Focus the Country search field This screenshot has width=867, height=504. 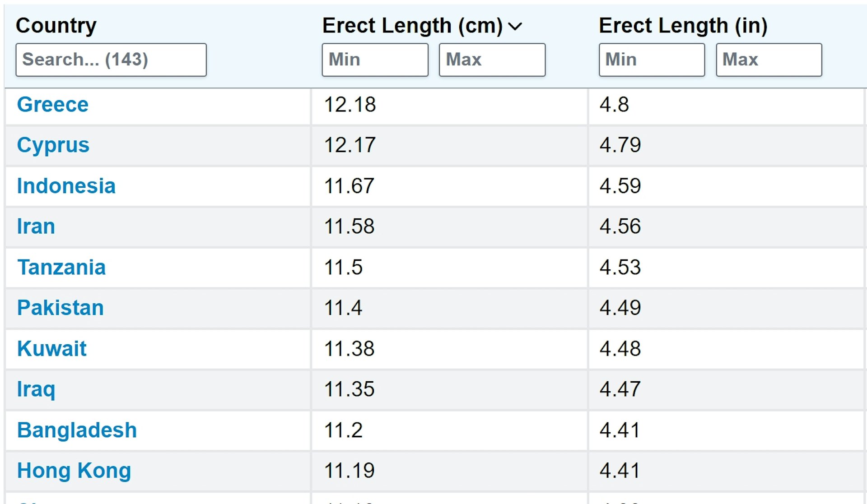111,60
